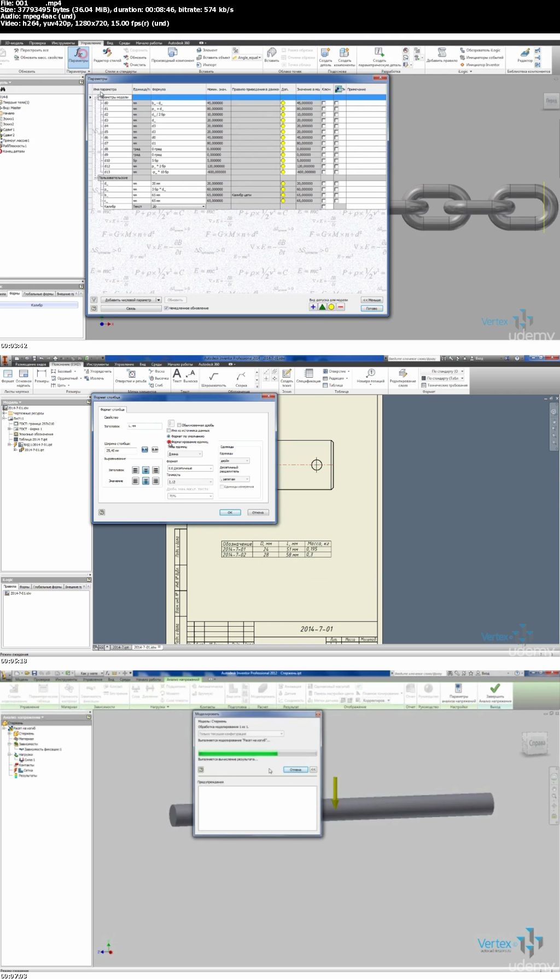This screenshot has width=560, height=979.
Task: Toggle export checkbox in the d0 row
Action: 336,103
